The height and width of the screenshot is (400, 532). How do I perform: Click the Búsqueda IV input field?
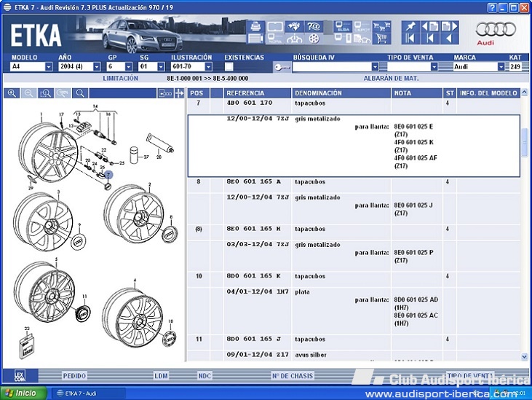[332, 66]
